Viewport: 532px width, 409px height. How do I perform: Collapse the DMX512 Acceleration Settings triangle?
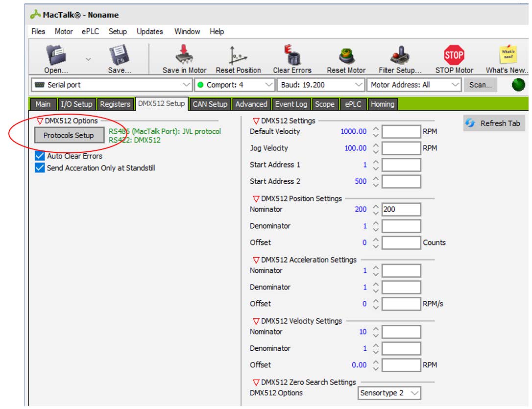[x=256, y=260]
